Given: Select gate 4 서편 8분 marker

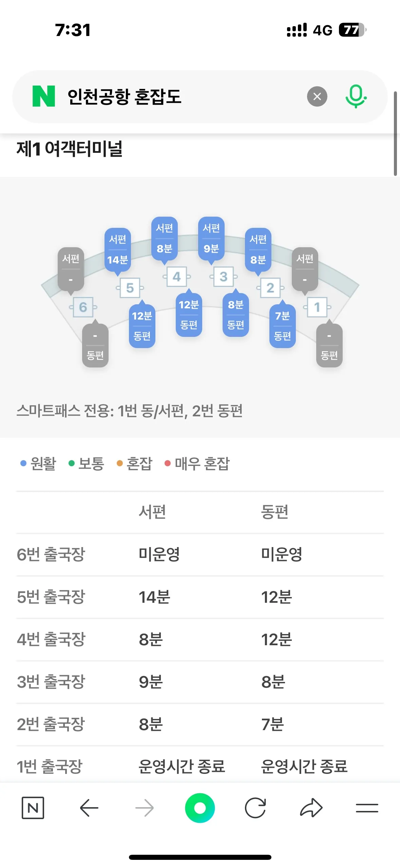Looking at the screenshot, I should 165,238.
